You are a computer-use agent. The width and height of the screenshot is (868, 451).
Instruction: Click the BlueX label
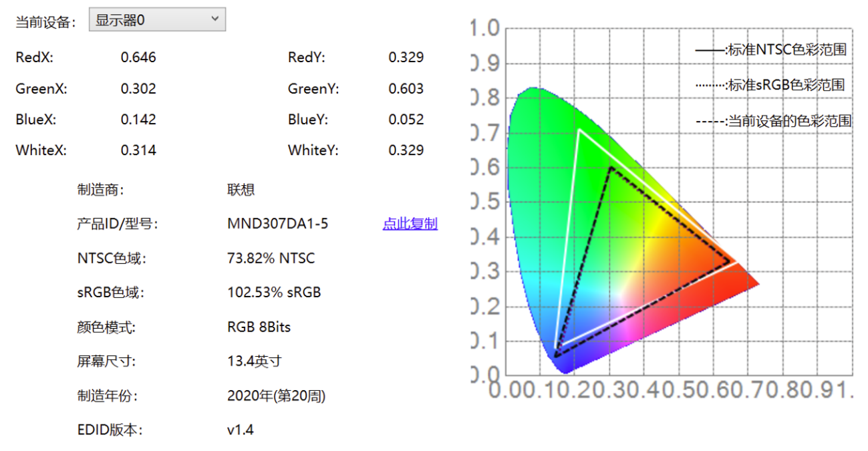tap(36, 119)
